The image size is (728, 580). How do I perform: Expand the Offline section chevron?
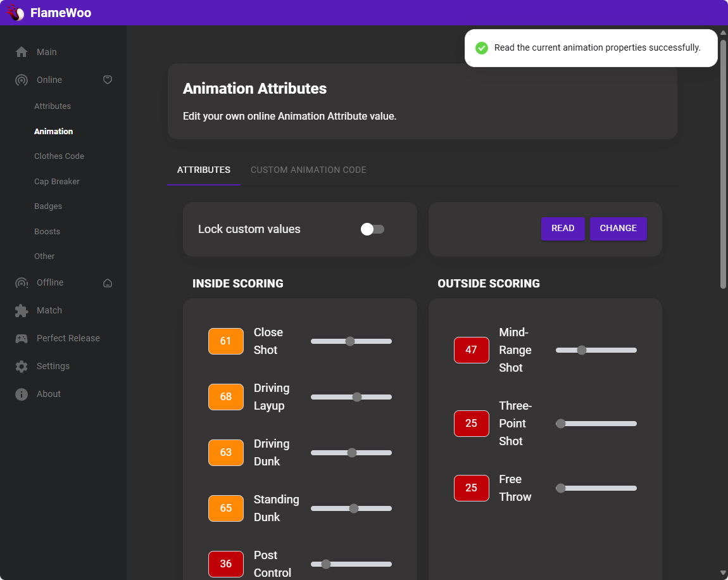point(107,283)
